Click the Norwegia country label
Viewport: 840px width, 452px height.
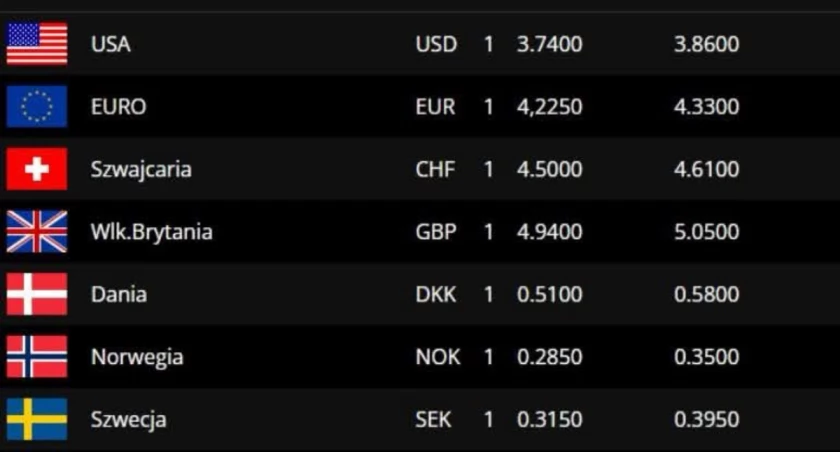[137, 357]
